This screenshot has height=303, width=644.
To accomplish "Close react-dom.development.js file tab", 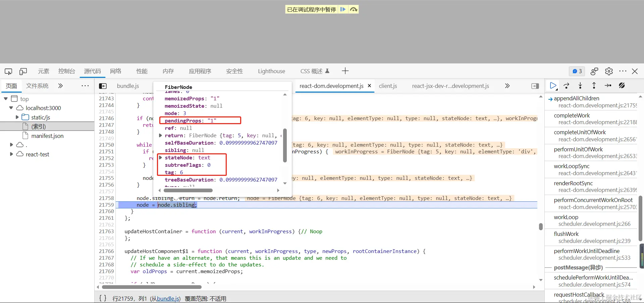I will [369, 86].
